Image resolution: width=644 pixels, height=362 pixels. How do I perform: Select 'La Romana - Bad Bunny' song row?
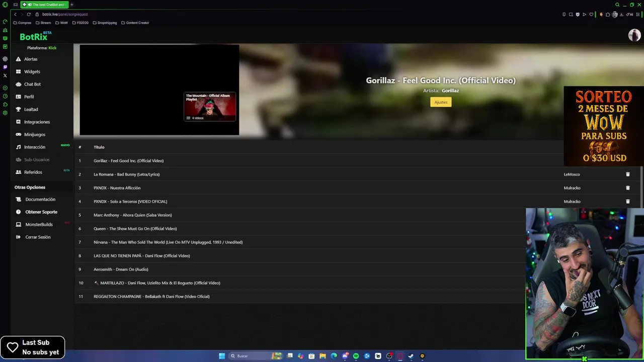click(357, 174)
